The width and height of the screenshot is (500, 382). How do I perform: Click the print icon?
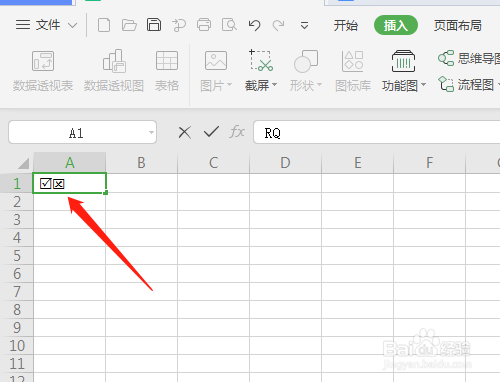204,25
